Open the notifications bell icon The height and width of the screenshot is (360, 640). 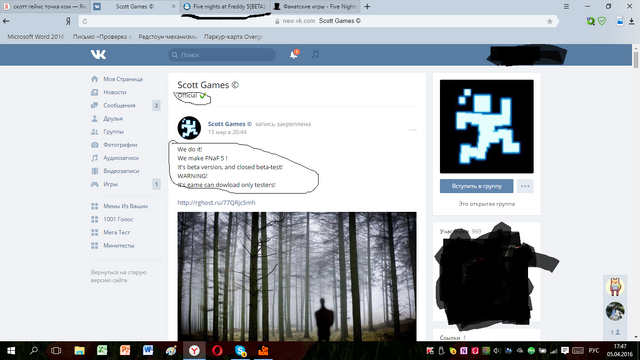294,55
